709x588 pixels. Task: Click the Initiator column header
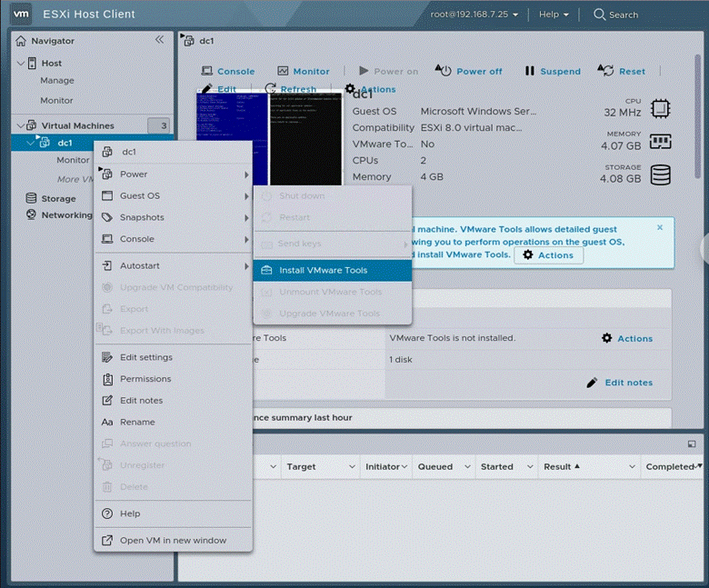[x=383, y=467]
